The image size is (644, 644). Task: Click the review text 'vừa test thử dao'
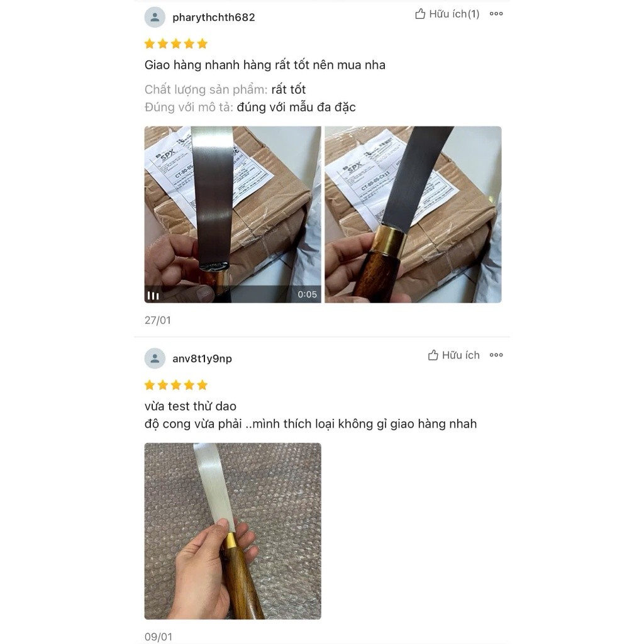click(x=191, y=406)
